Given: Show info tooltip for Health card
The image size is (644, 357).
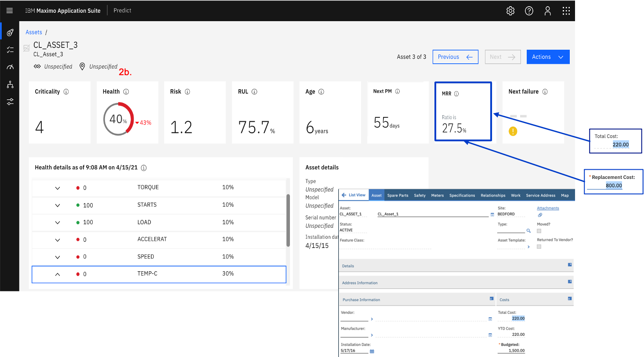Looking at the screenshot, I should pyautogui.click(x=126, y=92).
